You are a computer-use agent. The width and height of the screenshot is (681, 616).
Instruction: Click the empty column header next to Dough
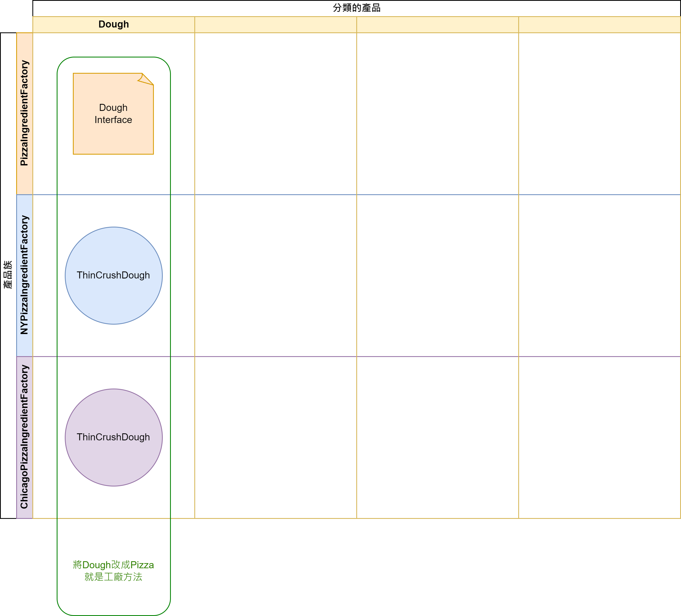pos(275,25)
